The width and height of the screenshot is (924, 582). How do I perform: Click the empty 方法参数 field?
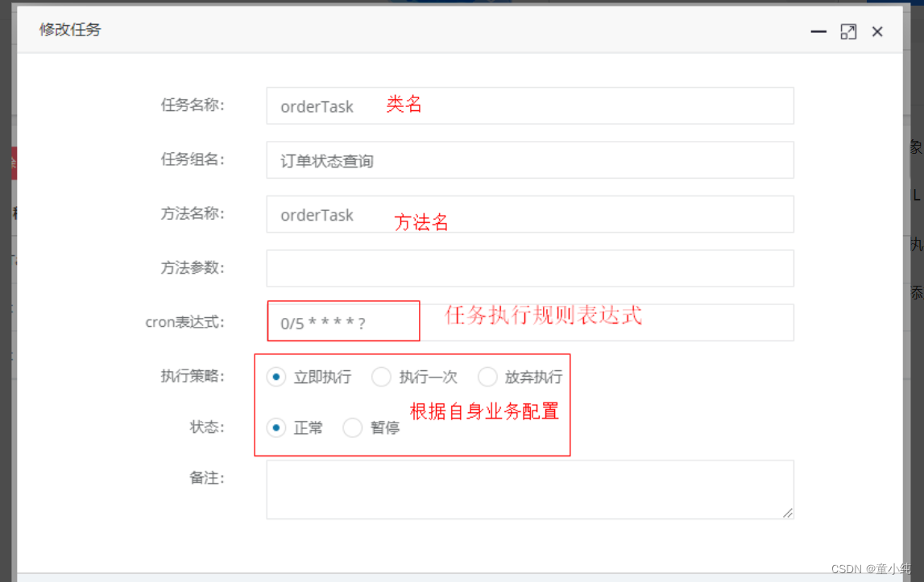coord(530,269)
